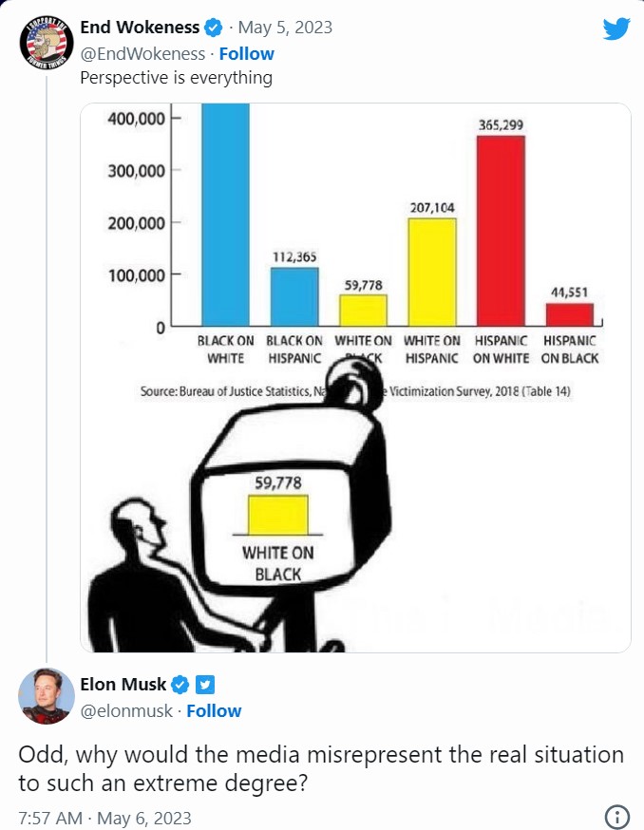Click the Twitter bird logo

[616, 28]
